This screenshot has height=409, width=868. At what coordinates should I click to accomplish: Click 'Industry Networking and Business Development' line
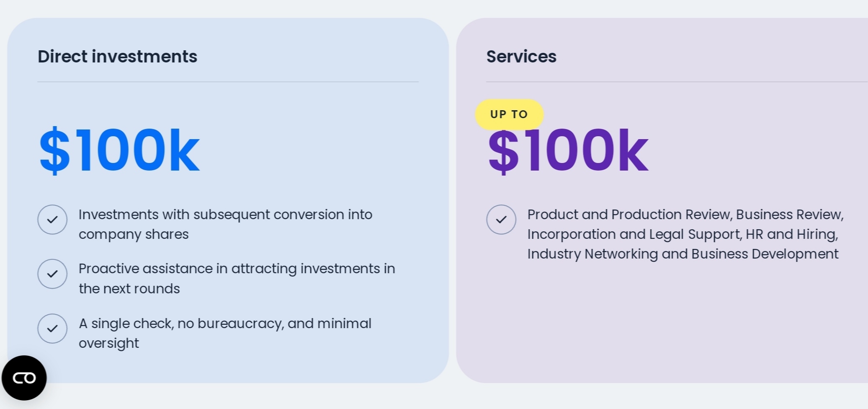coord(683,254)
